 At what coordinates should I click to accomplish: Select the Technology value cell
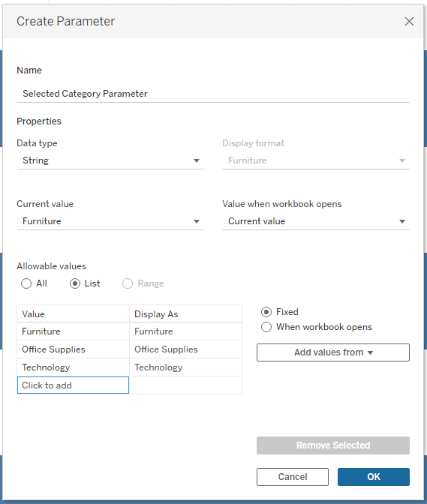click(x=73, y=367)
